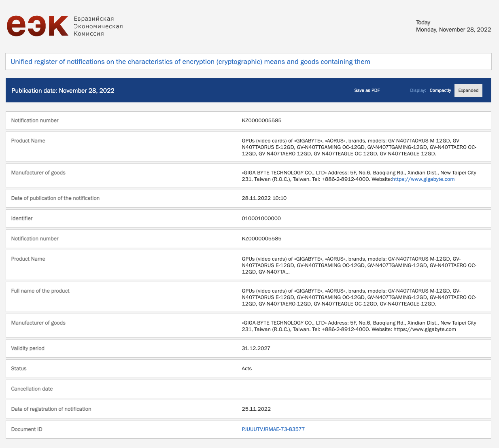Switch display to Expanded

coord(468,90)
